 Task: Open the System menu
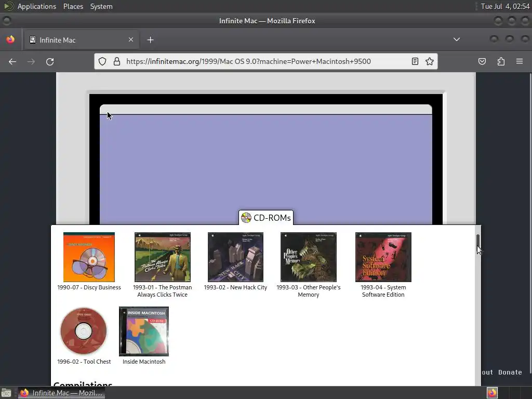(101, 6)
